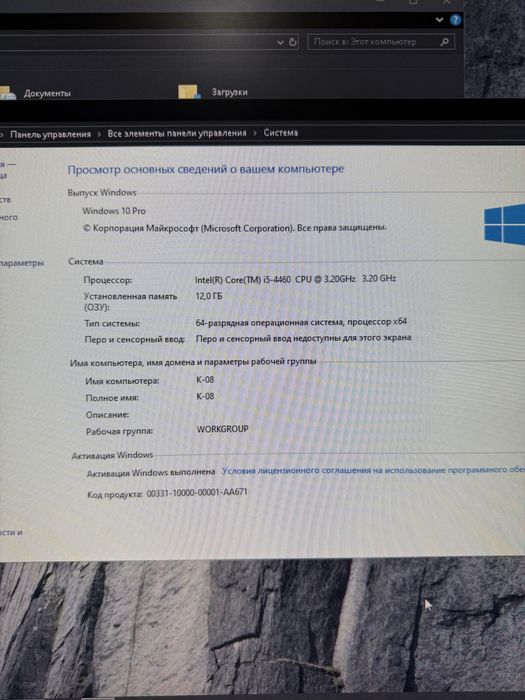
Task: Select the Система breadcrumb item
Action: pyautogui.click(x=280, y=133)
